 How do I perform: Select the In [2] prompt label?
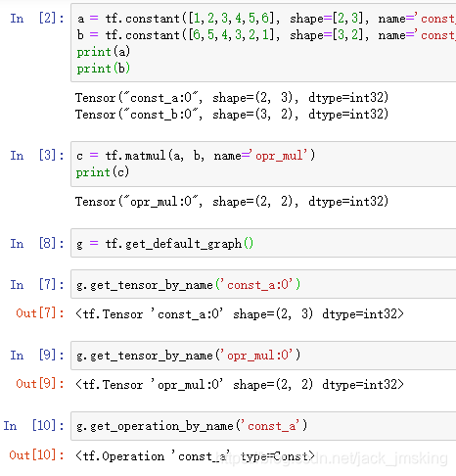[37, 19]
